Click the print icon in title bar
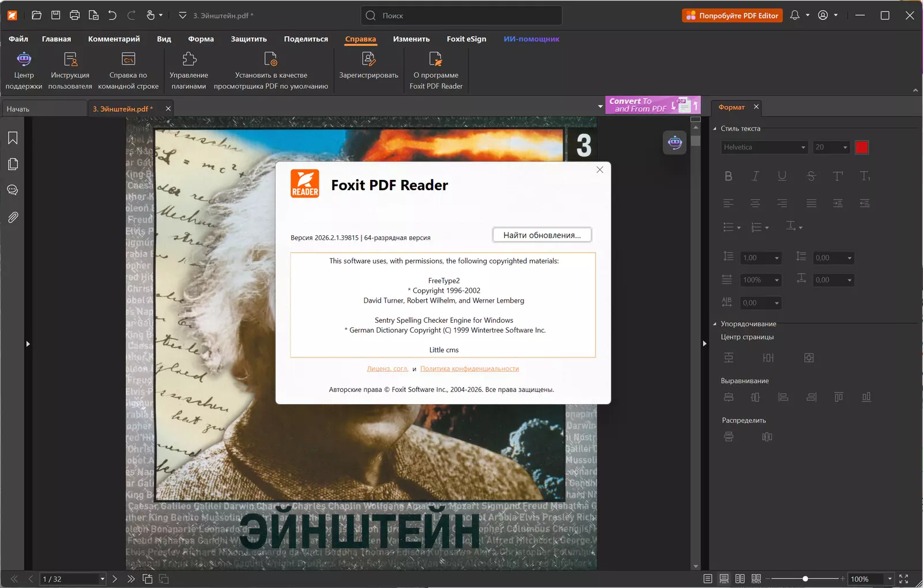 coord(74,16)
